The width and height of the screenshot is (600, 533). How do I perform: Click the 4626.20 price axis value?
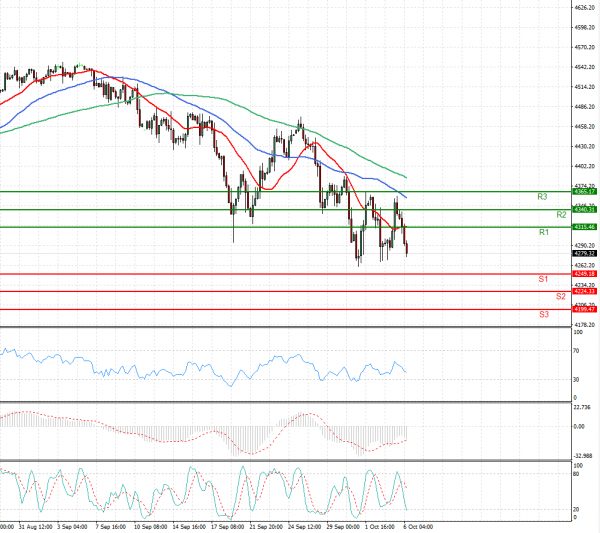pos(584,7)
